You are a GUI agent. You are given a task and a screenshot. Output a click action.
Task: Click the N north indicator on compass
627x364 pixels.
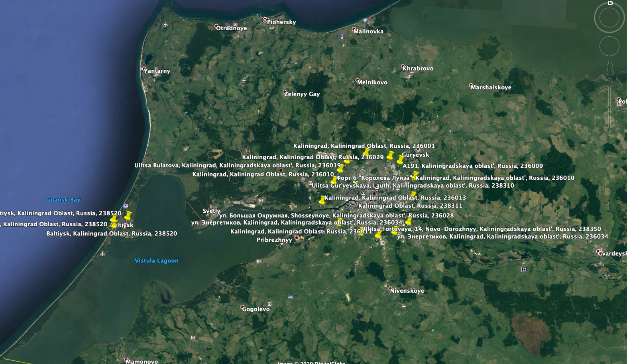point(610,3)
